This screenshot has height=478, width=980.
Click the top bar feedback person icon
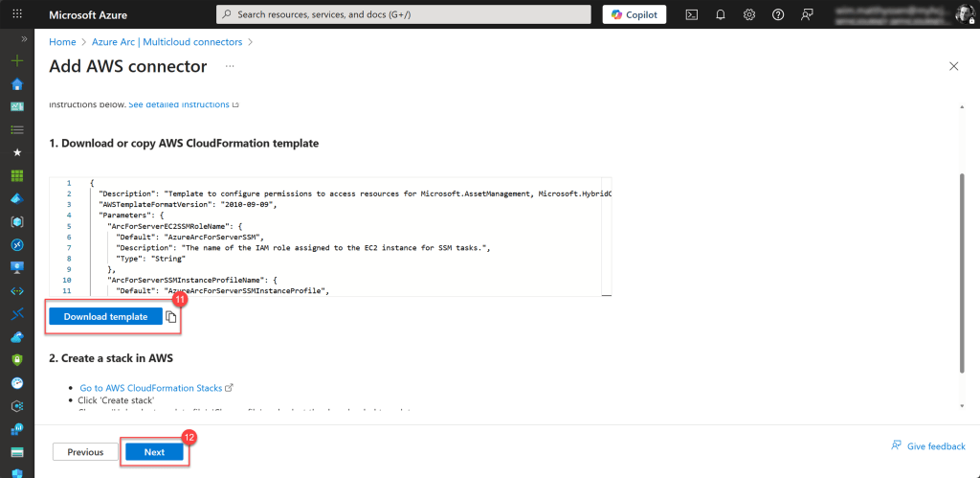(807, 14)
